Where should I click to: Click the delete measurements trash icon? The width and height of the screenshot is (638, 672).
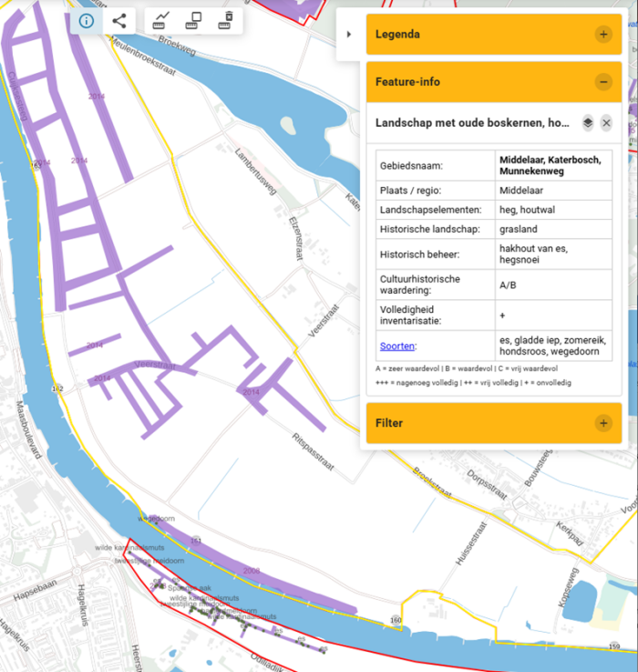click(x=227, y=20)
